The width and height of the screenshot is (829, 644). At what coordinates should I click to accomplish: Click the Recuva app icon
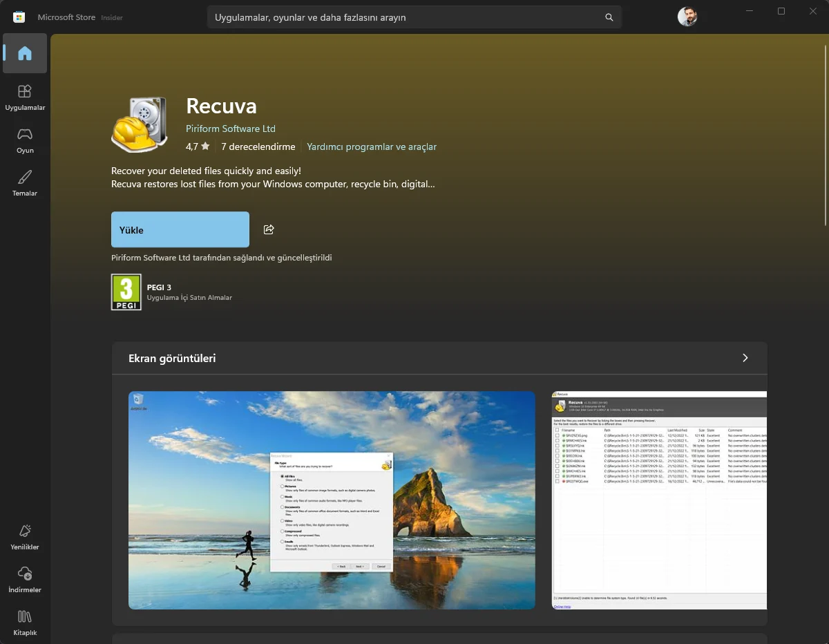coord(140,124)
